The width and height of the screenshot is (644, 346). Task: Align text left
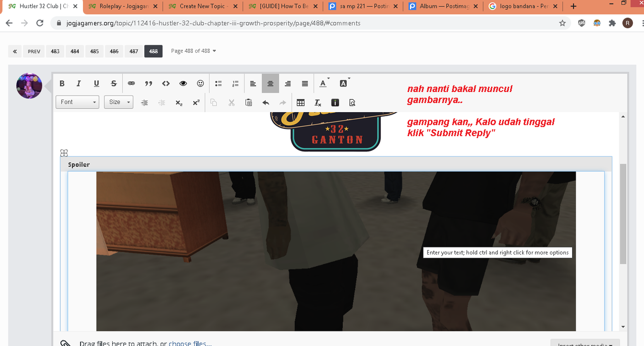pos(253,83)
